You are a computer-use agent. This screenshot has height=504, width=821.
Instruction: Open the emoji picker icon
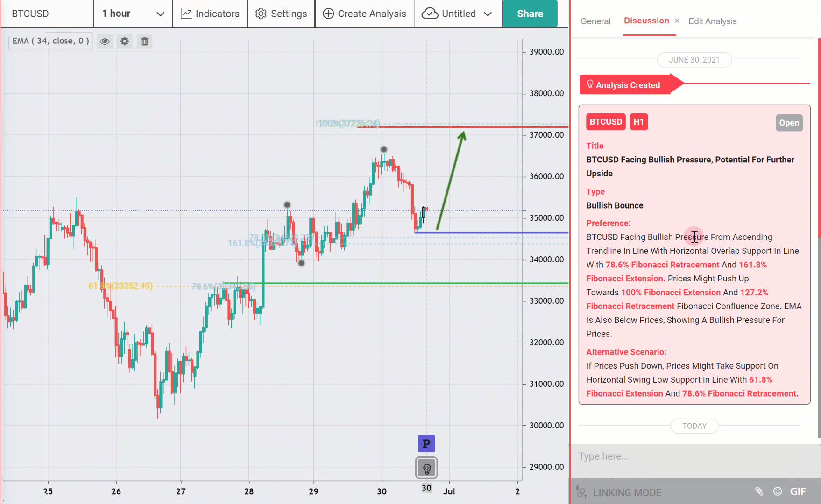pos(778,491)
